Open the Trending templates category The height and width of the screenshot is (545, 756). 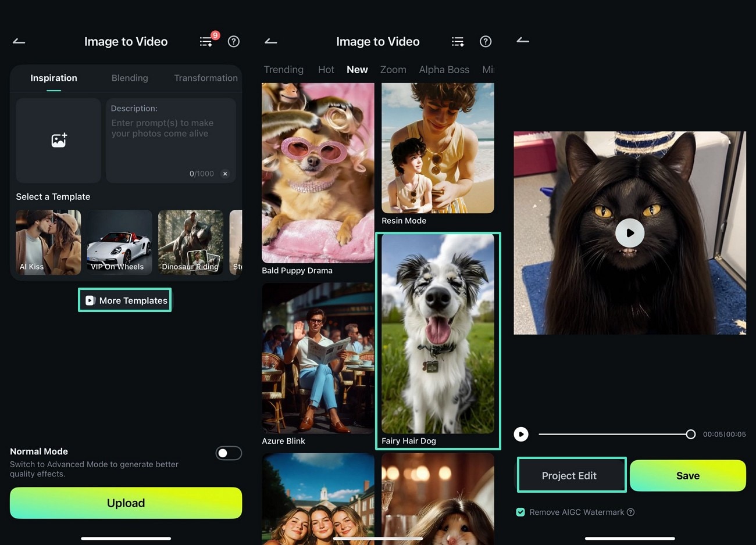[x=284, y=69]
